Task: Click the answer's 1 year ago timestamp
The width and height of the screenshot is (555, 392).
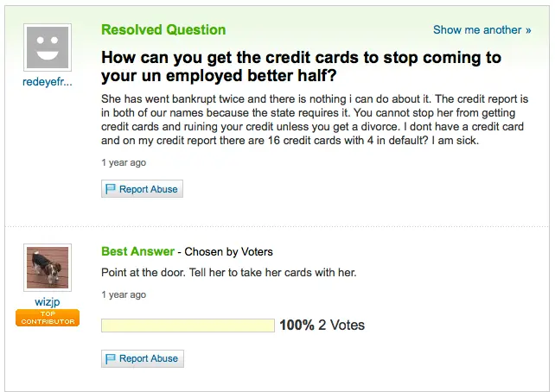Action: (x=124, y=294)
